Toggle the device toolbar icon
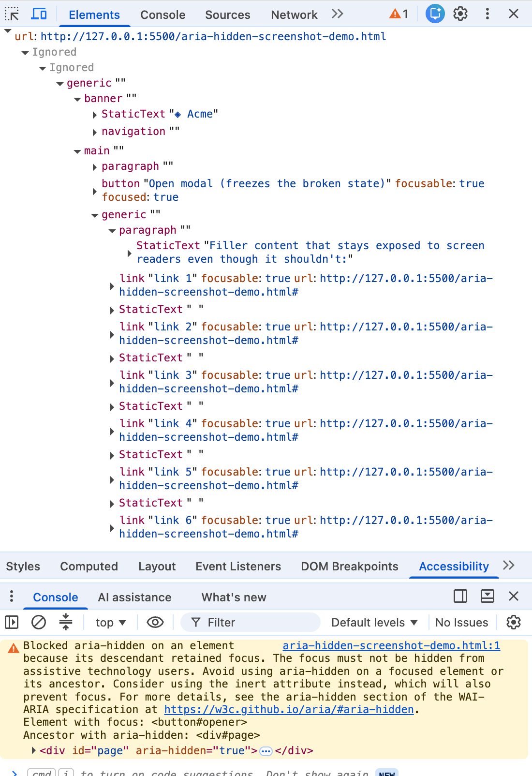 coord(39,14)
